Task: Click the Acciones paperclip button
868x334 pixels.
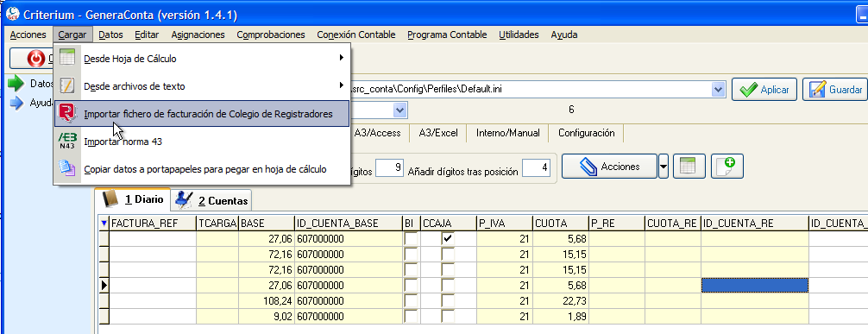Action: click(609, 167)
